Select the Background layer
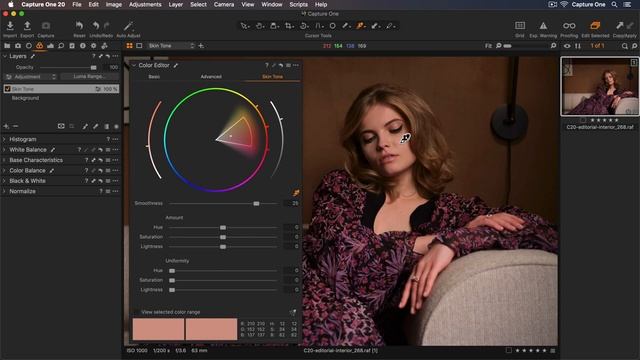640x360 pixels. click(25, 98)
